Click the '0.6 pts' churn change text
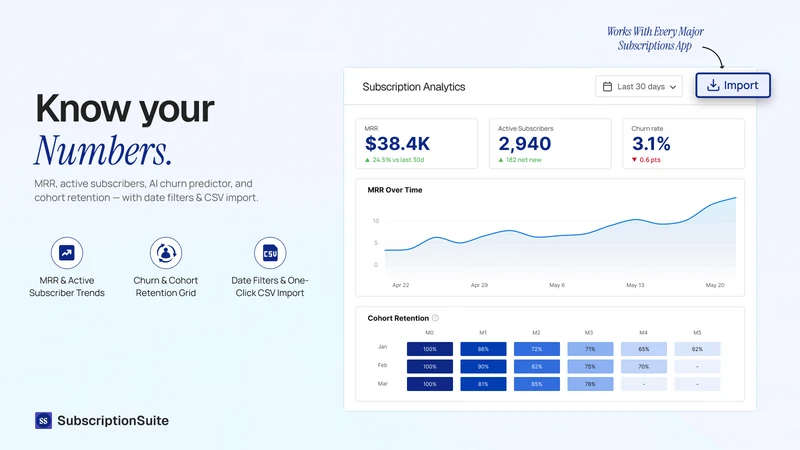Viewport: 800px width, 450px height. [x=650, y=160]
